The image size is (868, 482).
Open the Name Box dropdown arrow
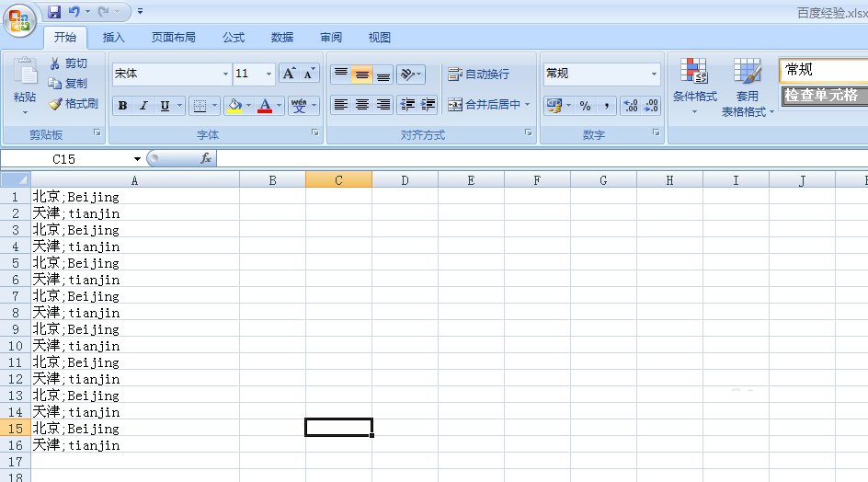click(x=137, y=159)
